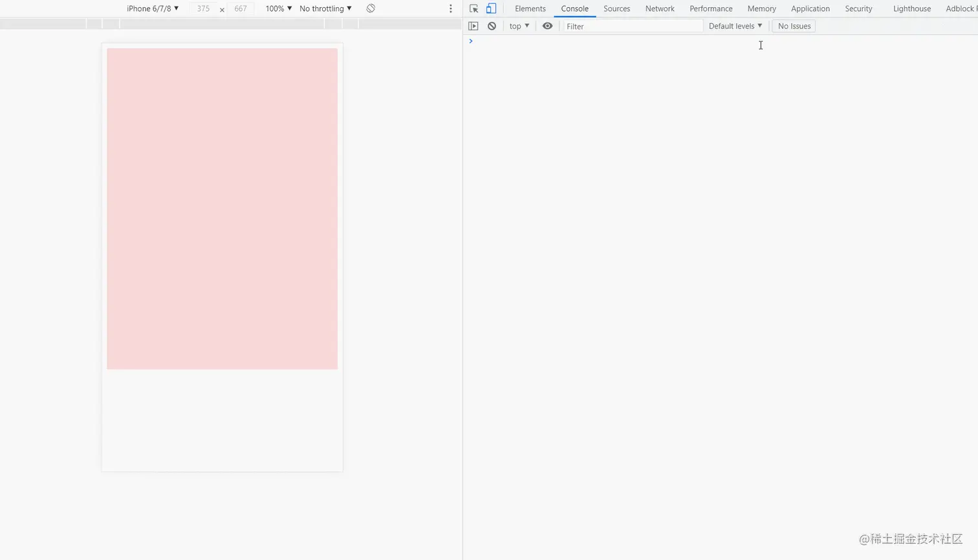Focus the console Filter input field

[x=633, y=26]
